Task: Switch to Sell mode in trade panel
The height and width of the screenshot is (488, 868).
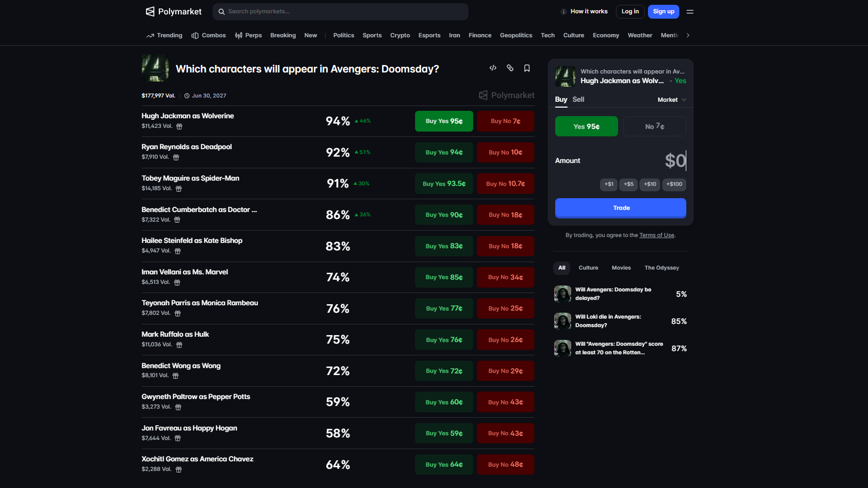Action: [x=578, y=100]
